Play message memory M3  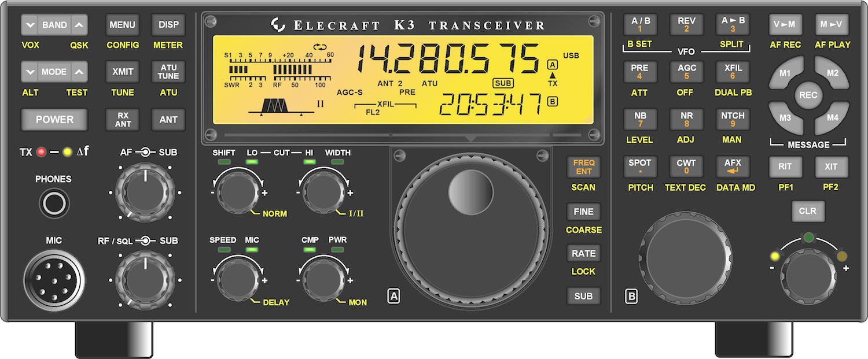click(786, 117)
